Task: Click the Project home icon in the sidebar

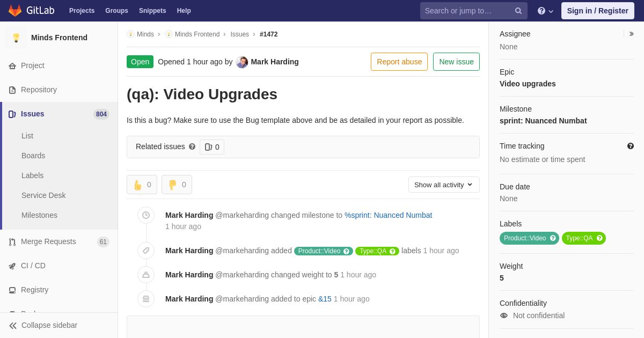Action: pos(12,66)
